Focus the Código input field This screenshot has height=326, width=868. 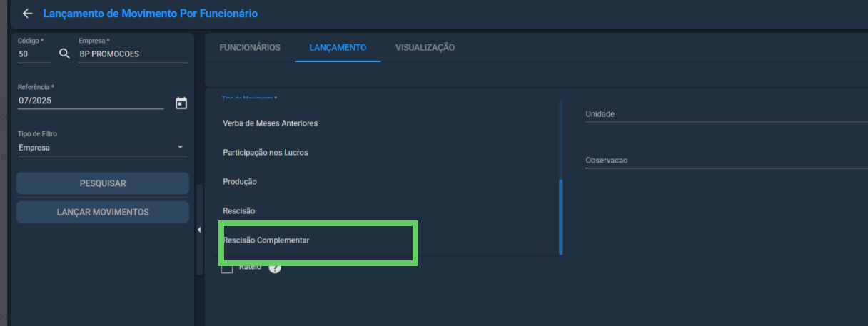click(x=34, y=54)
